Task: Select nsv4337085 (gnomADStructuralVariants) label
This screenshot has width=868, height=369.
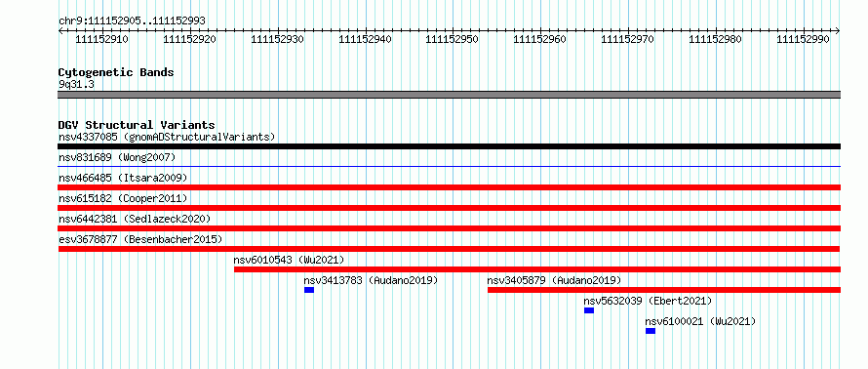Action: (x=167, y=137)
